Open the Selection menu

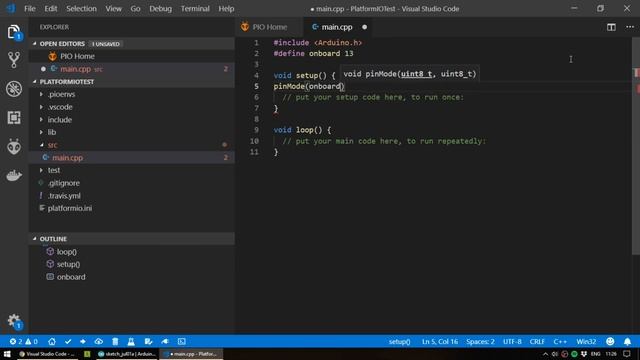[82, 9]
